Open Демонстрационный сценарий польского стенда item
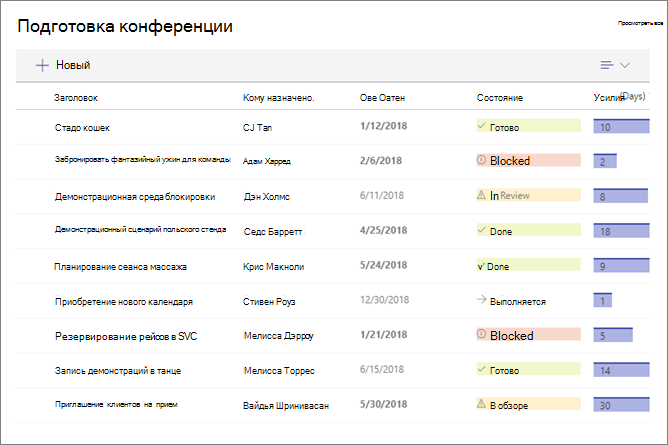Viewport: 668px width, 445px height. point(141,229)
